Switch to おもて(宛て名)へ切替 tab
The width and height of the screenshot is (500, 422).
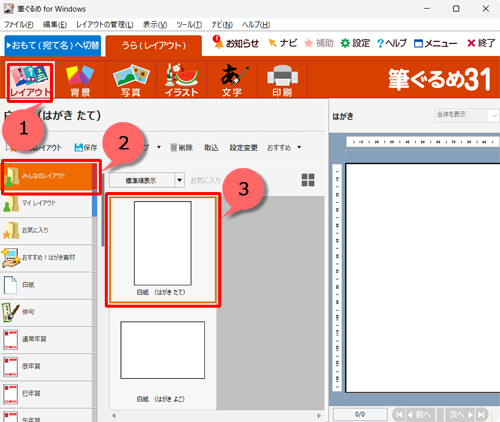[53, 45]
